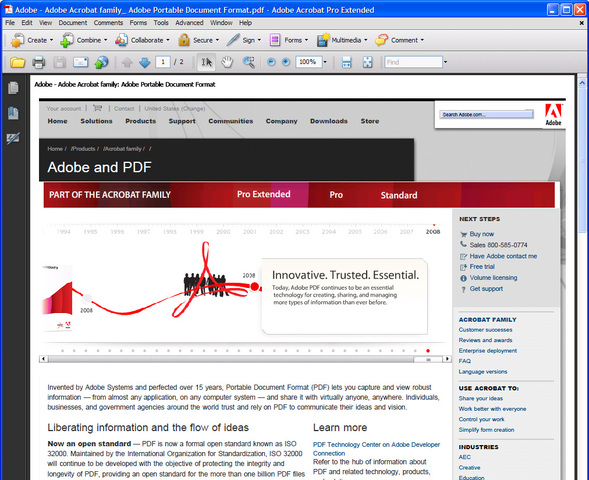The height and width of the screenshot is (480, 589).
Task: Click the 2008 timeline year marker
Action: click(x=433, y=232)
